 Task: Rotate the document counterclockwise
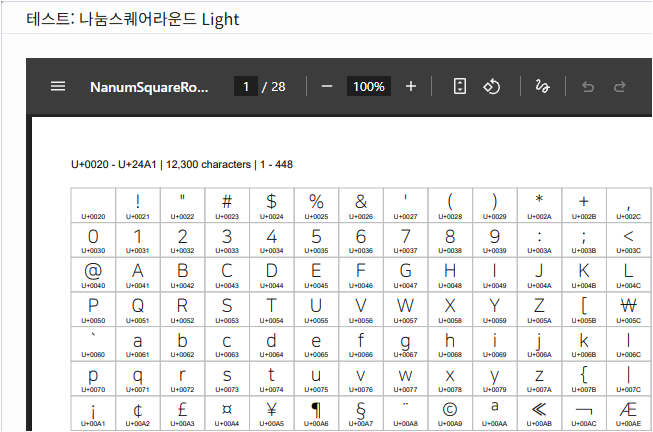pos(492,86)
